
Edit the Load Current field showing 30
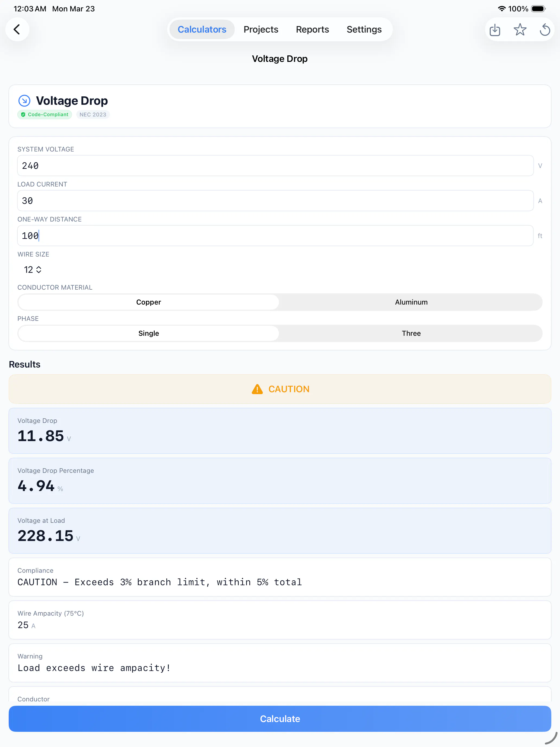coord(275,201)
